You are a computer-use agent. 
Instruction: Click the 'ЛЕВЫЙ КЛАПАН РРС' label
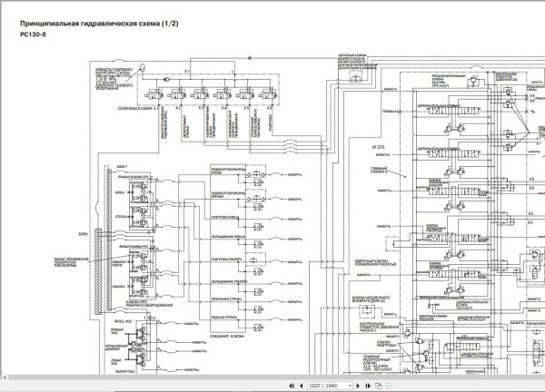[x=134, y=247]
